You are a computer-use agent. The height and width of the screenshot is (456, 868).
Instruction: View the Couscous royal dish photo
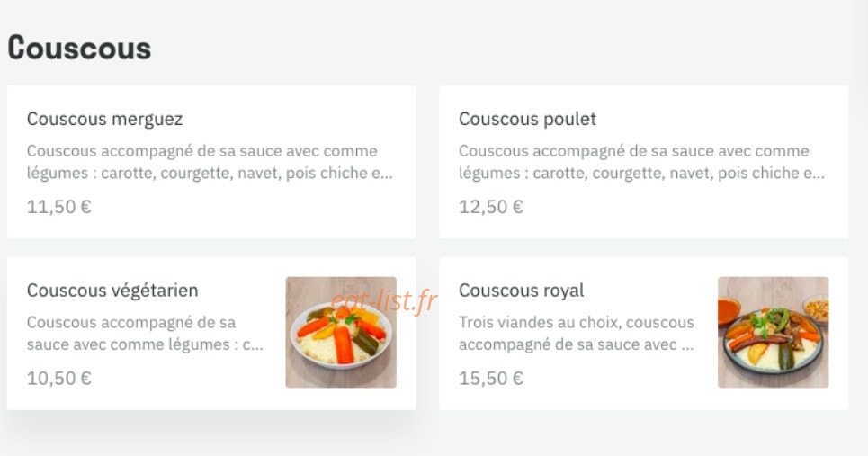coord(774,332)
